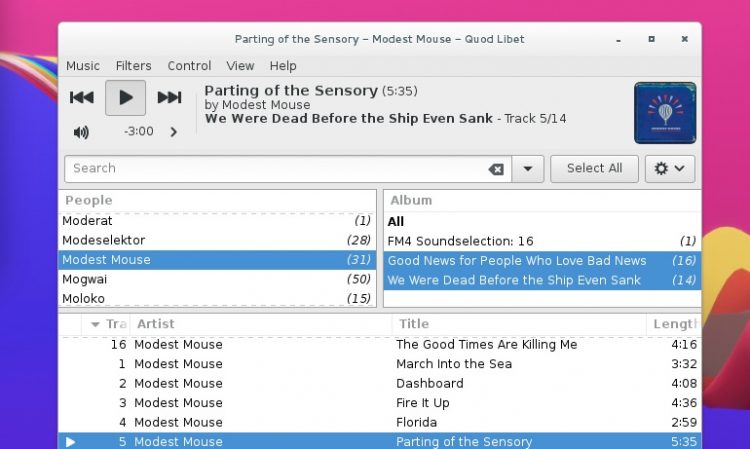Start playback with the play button
Screen dimensions: 750x449
(125, 98)
